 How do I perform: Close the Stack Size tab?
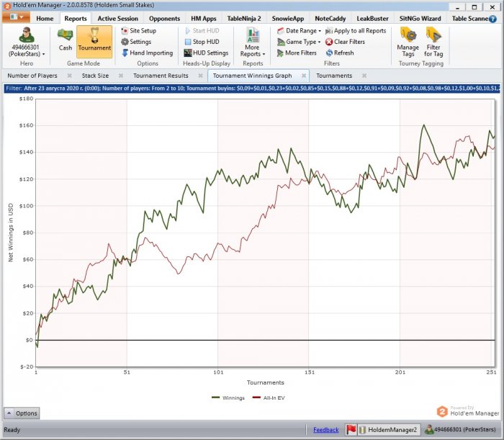point(121,76)
